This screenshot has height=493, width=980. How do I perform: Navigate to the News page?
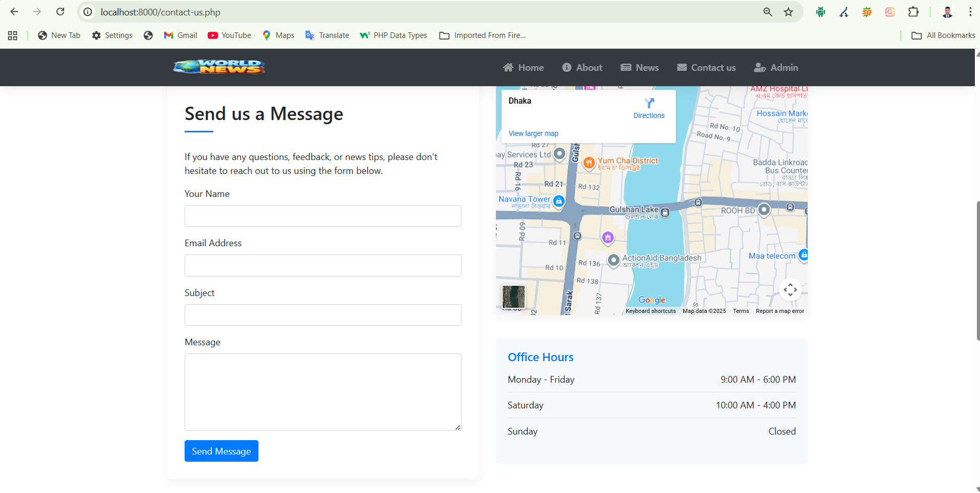coord(640,68)
